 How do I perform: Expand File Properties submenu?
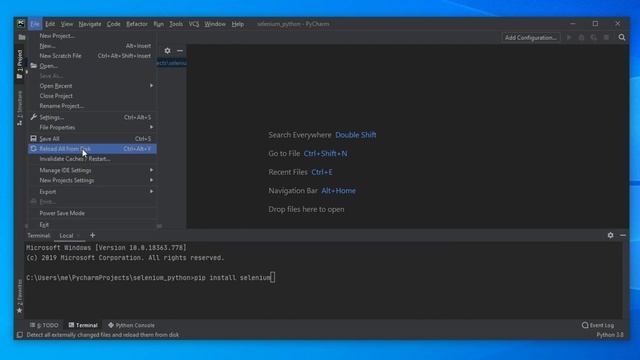92,127
